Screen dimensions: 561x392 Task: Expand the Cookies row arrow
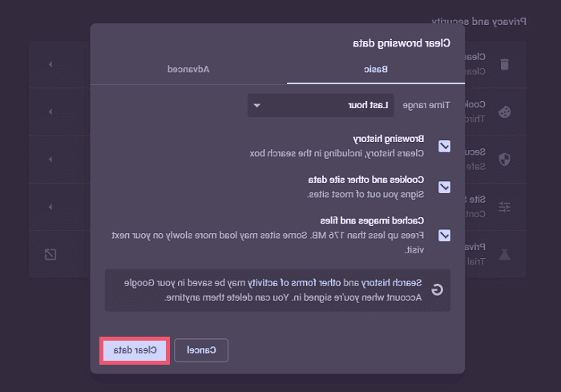coord(50,111)
